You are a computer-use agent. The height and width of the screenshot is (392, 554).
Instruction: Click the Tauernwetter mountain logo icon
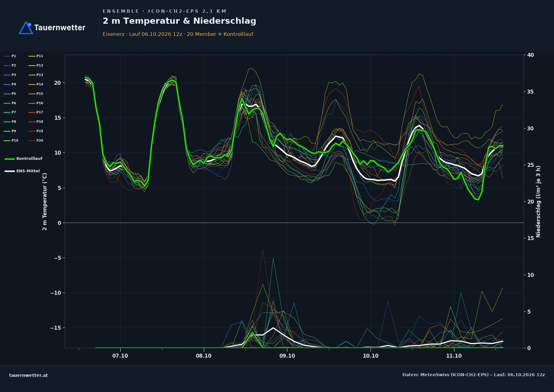(x=26, y=28)
